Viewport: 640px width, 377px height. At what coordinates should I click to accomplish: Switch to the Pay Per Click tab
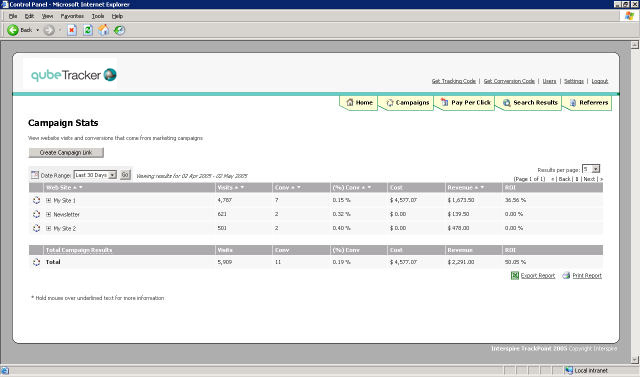click(x=465, y=103)
